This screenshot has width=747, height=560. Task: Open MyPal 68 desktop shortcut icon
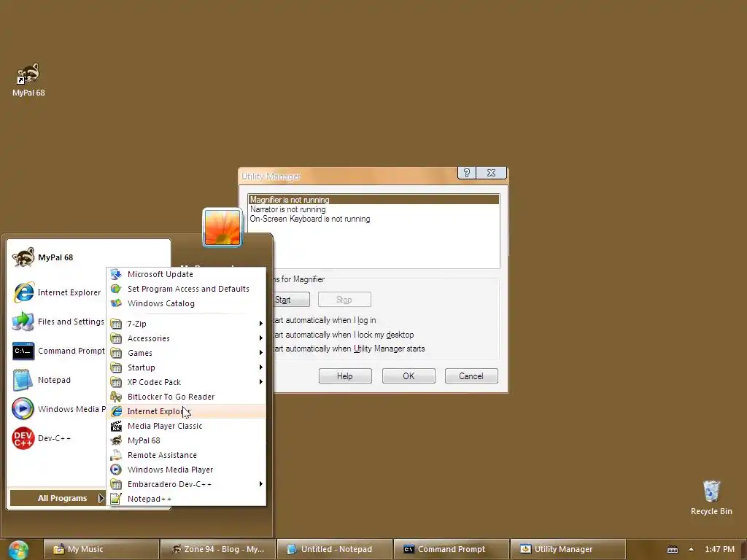pos(28,79)
